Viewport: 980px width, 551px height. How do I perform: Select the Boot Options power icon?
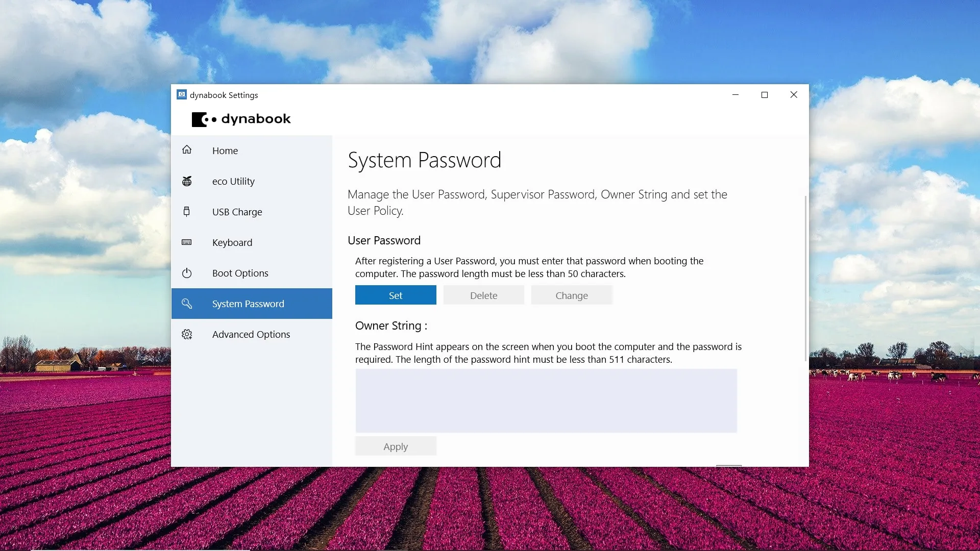click(187, 273)
